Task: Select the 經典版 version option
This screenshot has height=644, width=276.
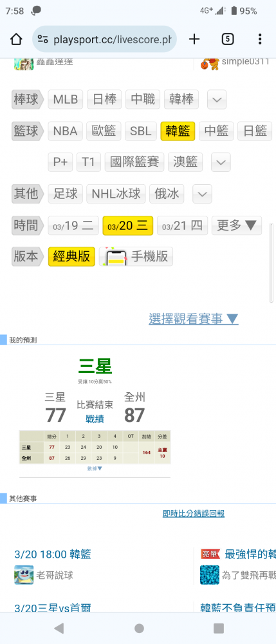Action: (72, 257)
